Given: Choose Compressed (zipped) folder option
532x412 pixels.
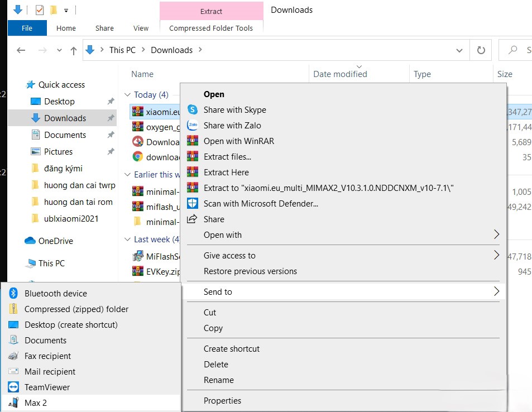Looking at the screenshot, I should tap(76, 309).
